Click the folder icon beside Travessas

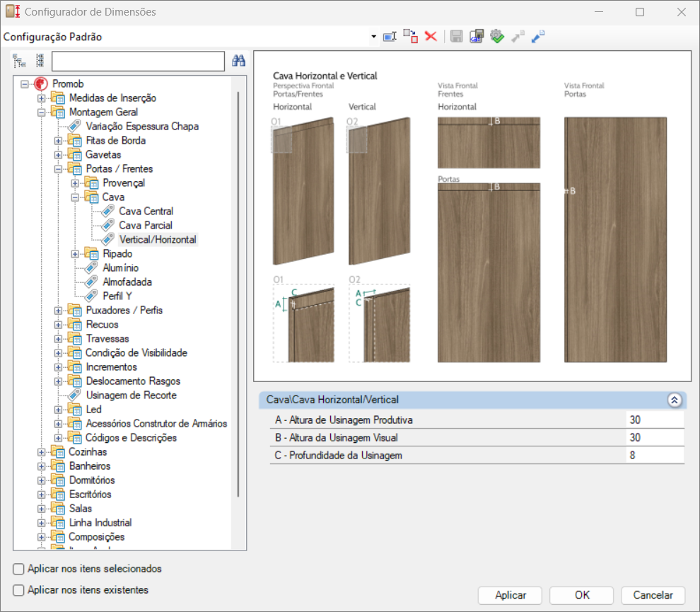[74, 338]
